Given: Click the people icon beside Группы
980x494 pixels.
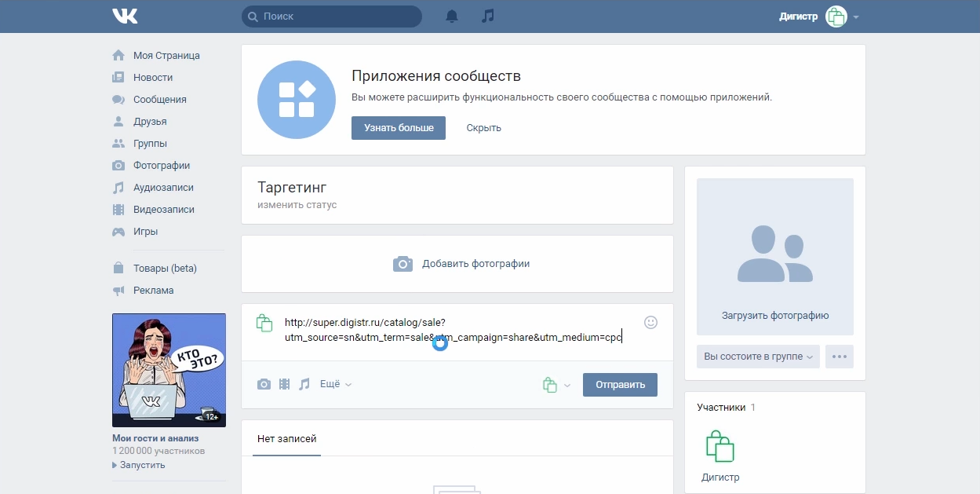Looking at the screenshot, I should coord(118,144).
